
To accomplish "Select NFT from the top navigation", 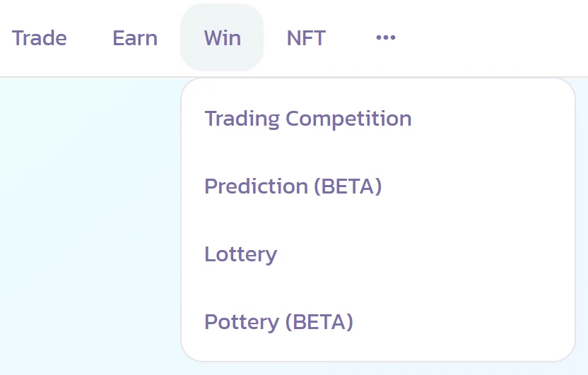I will tap(306, 38).
